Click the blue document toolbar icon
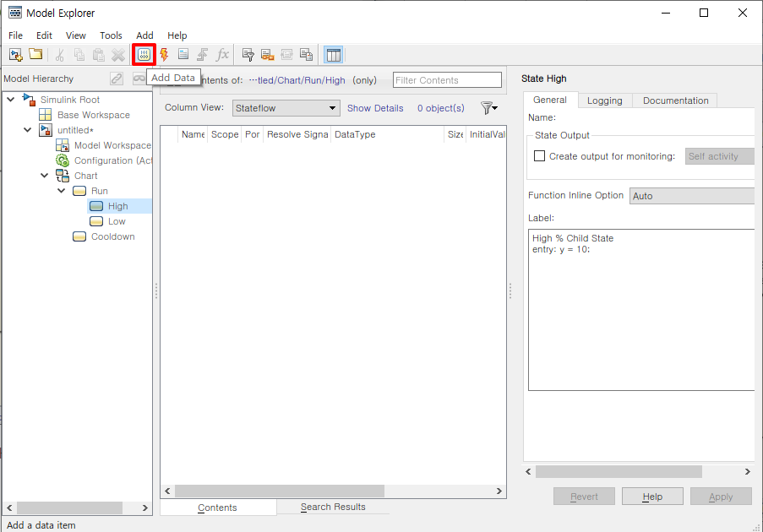The height and width of the screenshot is (532, 763). point(183,54)
